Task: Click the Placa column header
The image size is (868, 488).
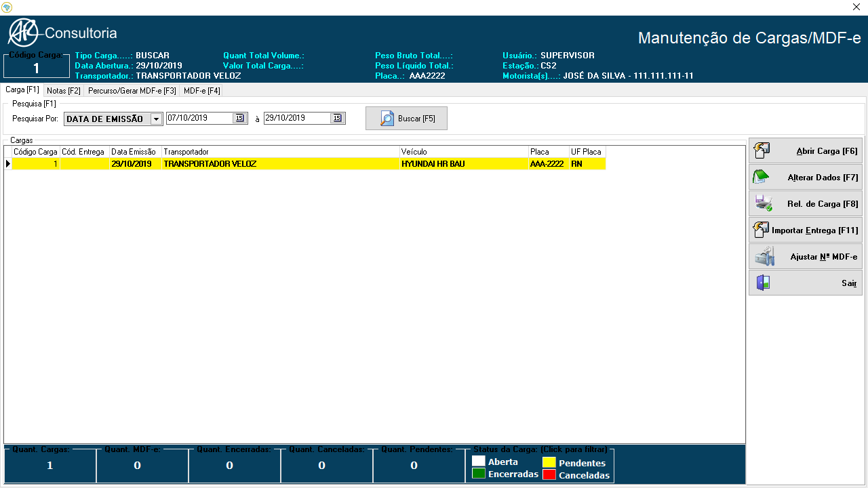Action: coord(549,152)
